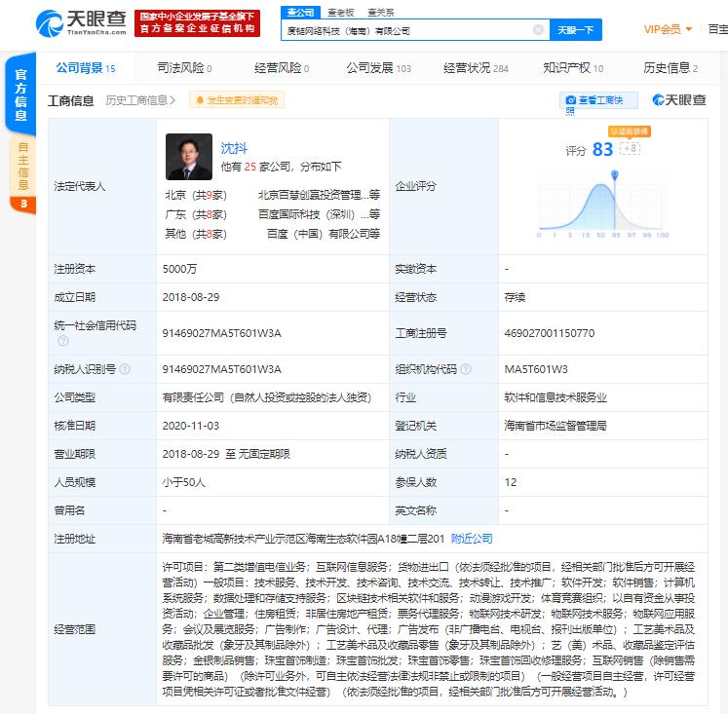Open the 公司背景 tab
Viewport: 728px width, 714px height.
[x=86, y=68]
